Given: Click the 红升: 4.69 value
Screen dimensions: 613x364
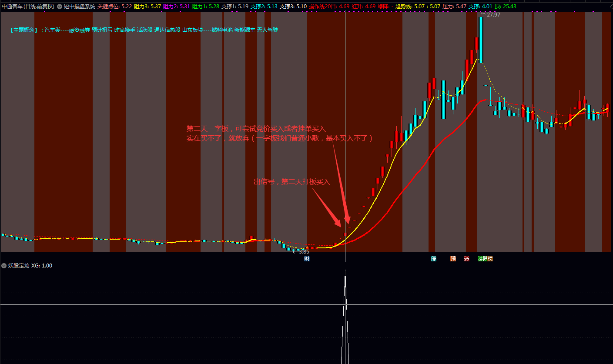Looking at the screenshot, I should click(364, 7).
